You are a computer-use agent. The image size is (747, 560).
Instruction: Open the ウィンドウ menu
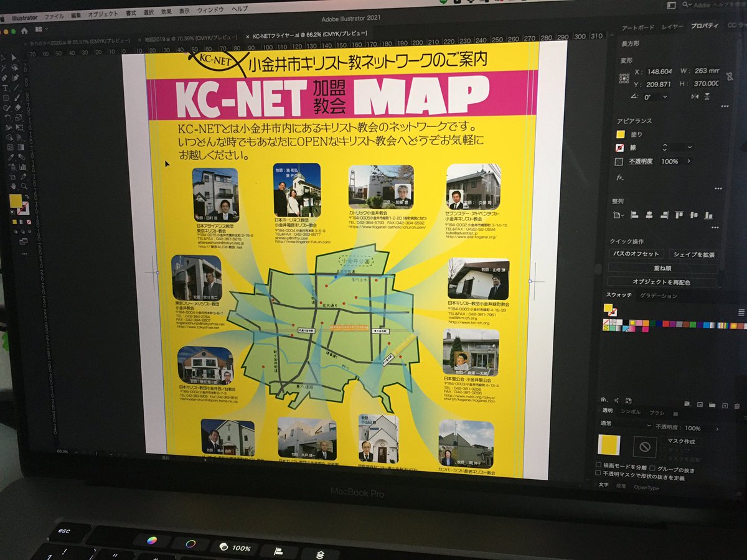(x=210, y=10)
